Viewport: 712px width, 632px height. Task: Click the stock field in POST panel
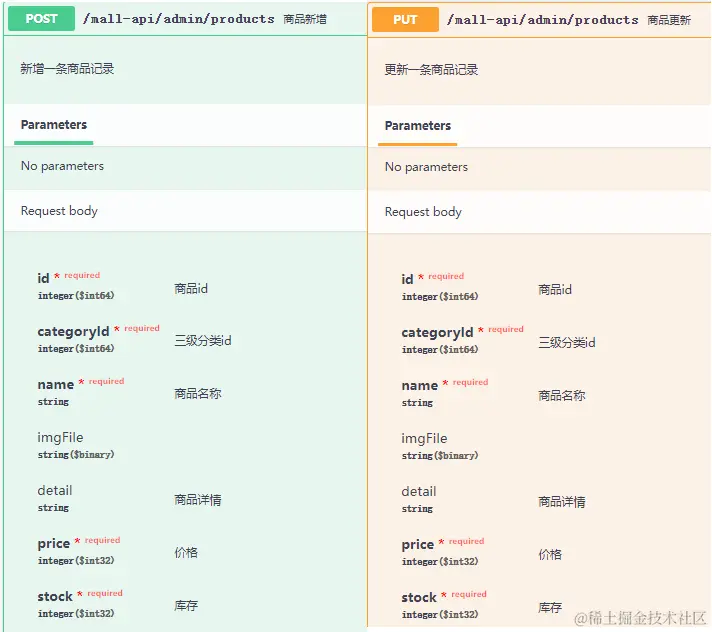coord(55,596)
